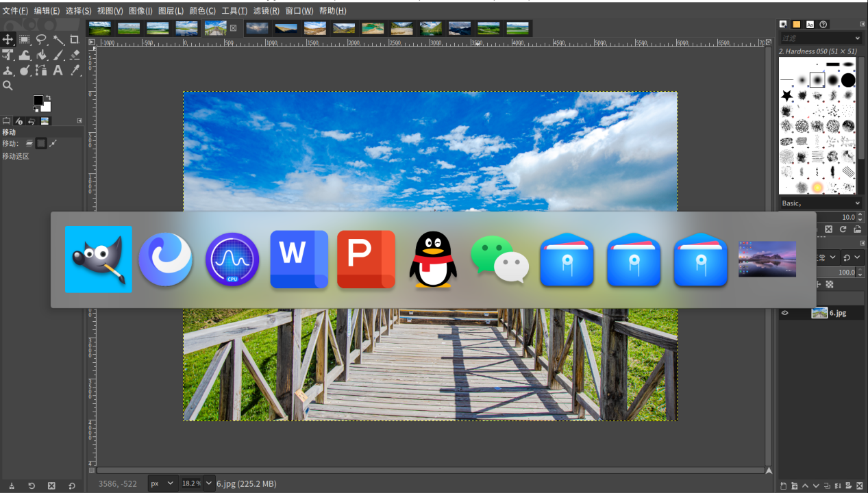This screenshot has height=493, width=868.
Task: Pick the Eraser tool
Action: (75, 55)
